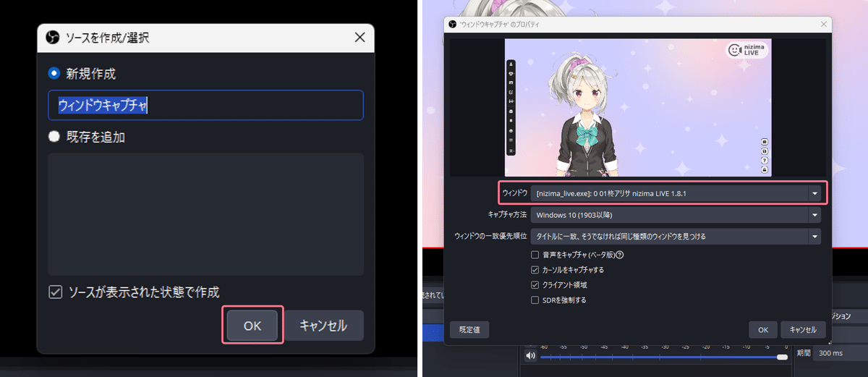Click OK in ソースを作成/選択 dialog
The width and height of the screenshot is (868, 377).
pos(252,326)
